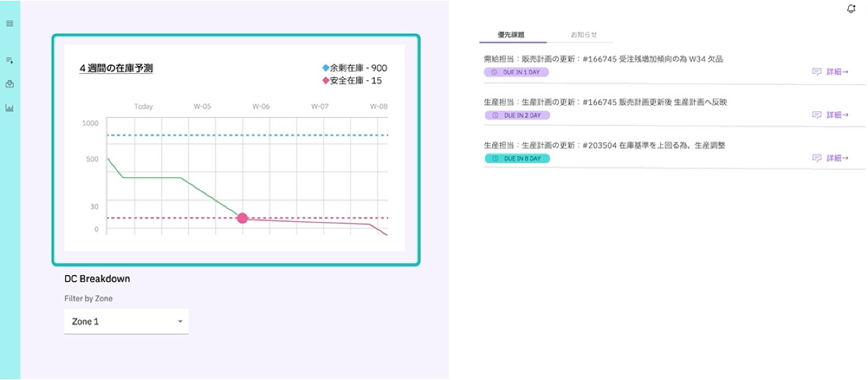868x380 pixels.
Task: Switch to the 優先課題 tab
Action: point(511,35)
